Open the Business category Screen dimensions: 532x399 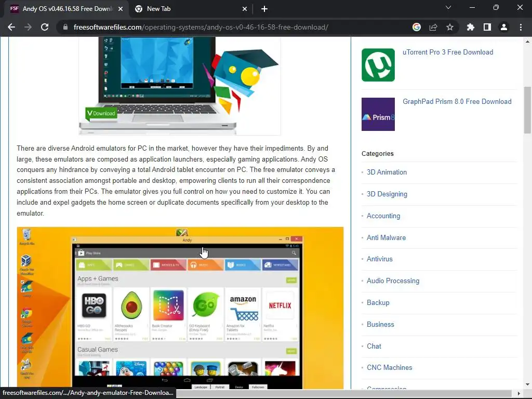(x=380, y=324)
